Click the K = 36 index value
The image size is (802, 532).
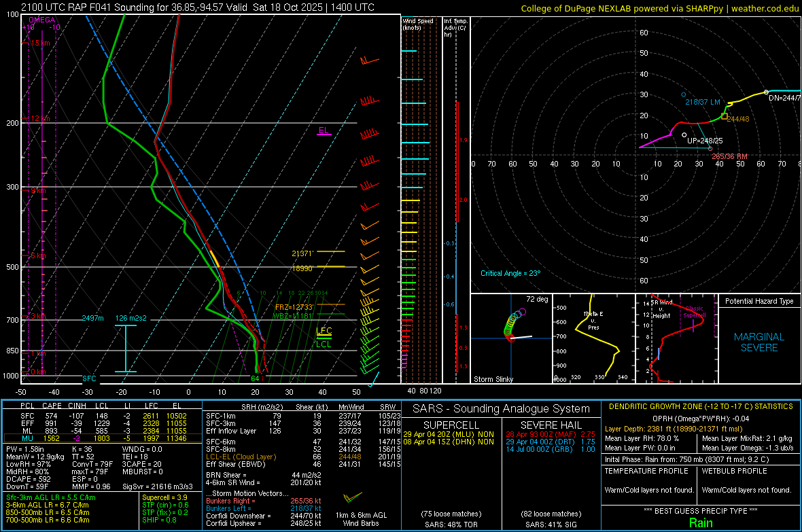pos(82,449)
